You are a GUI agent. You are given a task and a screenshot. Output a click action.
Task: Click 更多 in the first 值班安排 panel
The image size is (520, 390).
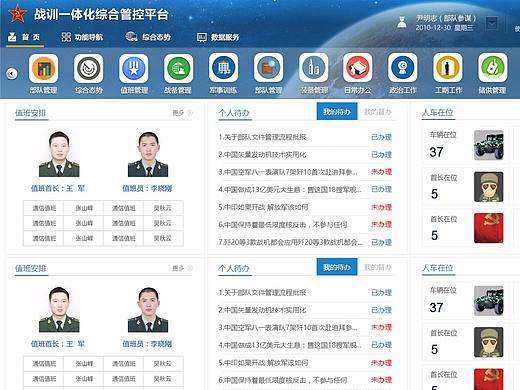pos(182,113)
